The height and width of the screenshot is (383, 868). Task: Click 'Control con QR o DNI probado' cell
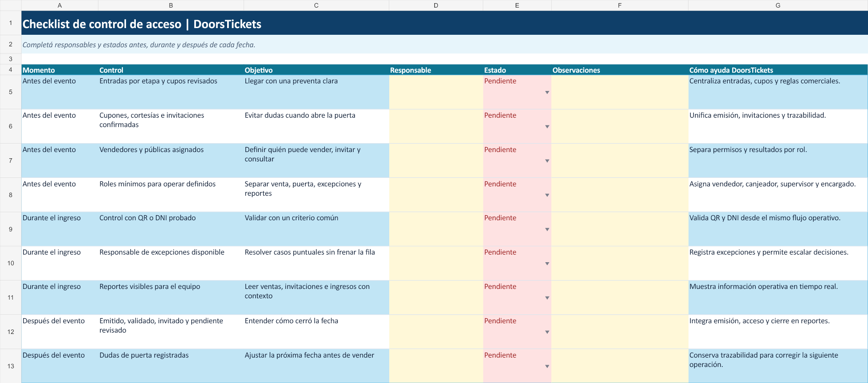click(171, 229)
